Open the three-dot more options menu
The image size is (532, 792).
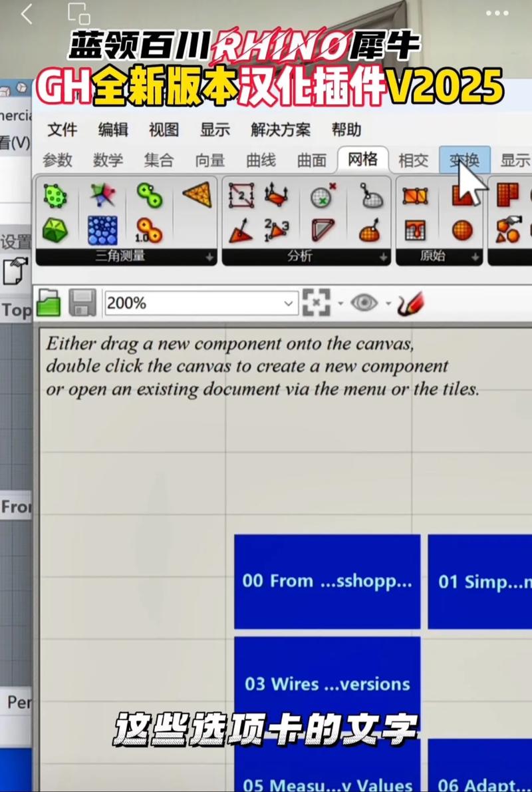pos(497,13)
